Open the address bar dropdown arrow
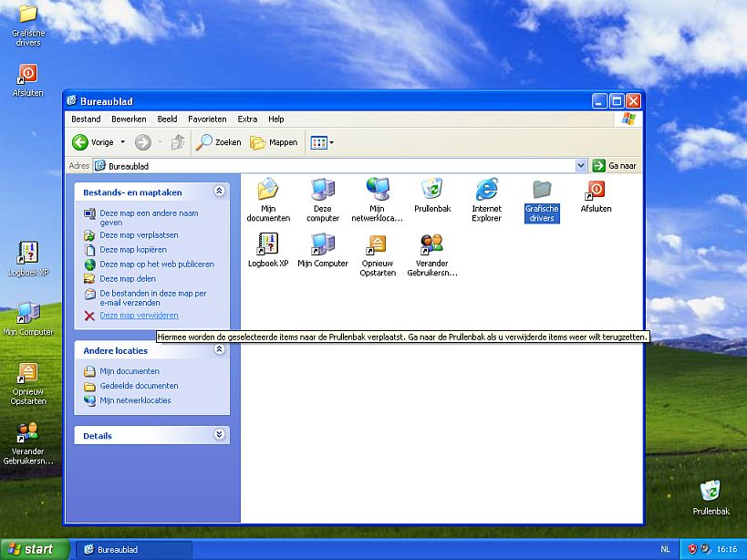The image size is (747, 560). pyautogui.click(x=581, y=165)
